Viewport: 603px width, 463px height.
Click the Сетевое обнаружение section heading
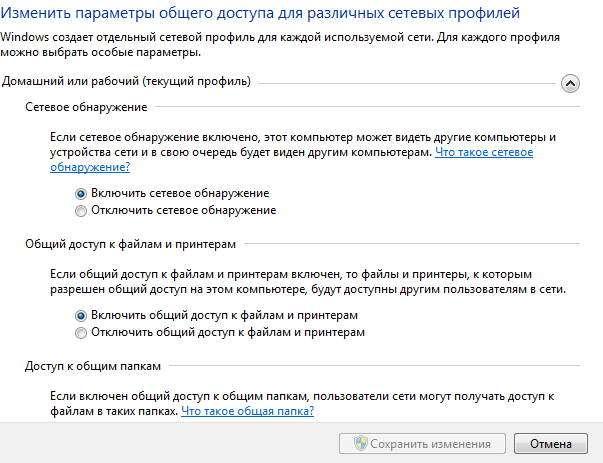(86, 107)
